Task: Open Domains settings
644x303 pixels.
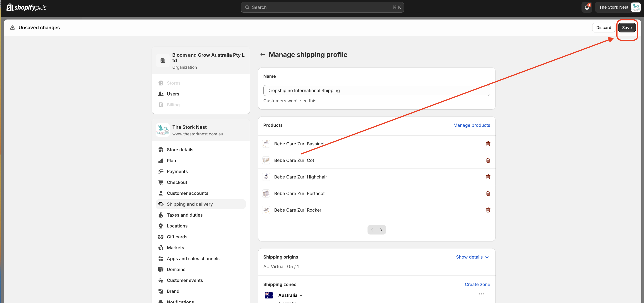Action: click(x=200, y=269)
